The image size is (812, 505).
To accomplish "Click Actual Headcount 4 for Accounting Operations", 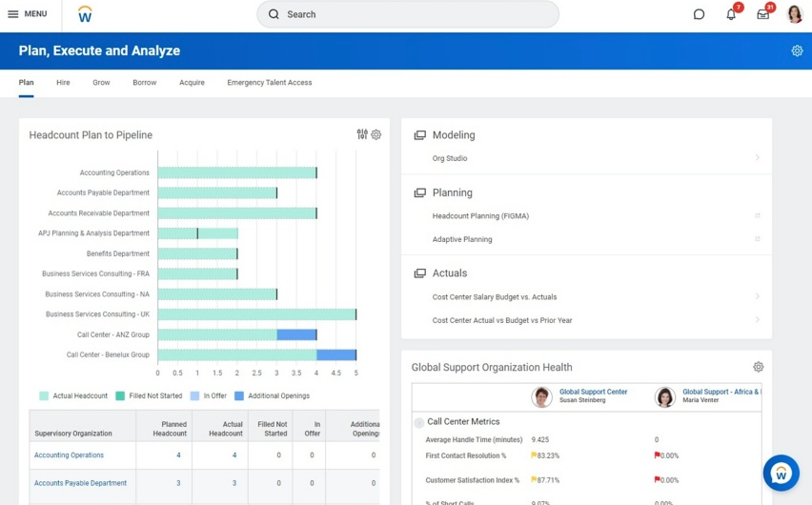I will (x=234, y=454).
